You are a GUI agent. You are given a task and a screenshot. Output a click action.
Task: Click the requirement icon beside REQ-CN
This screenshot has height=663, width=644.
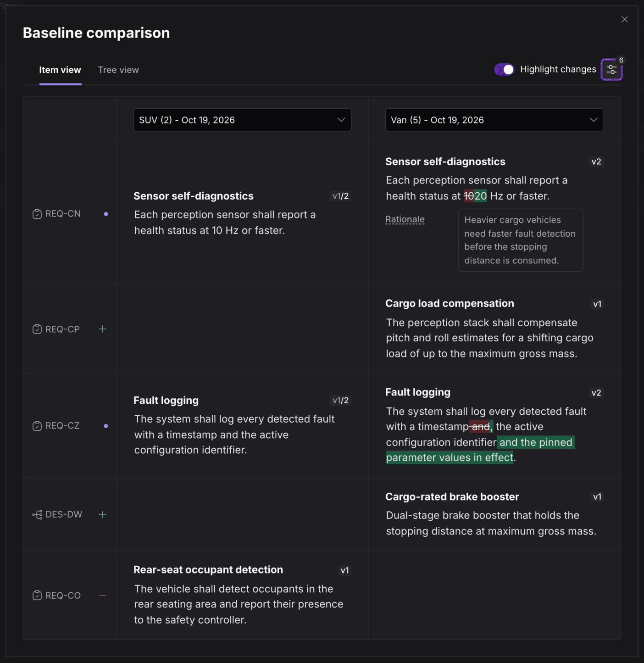coord(37,214)
